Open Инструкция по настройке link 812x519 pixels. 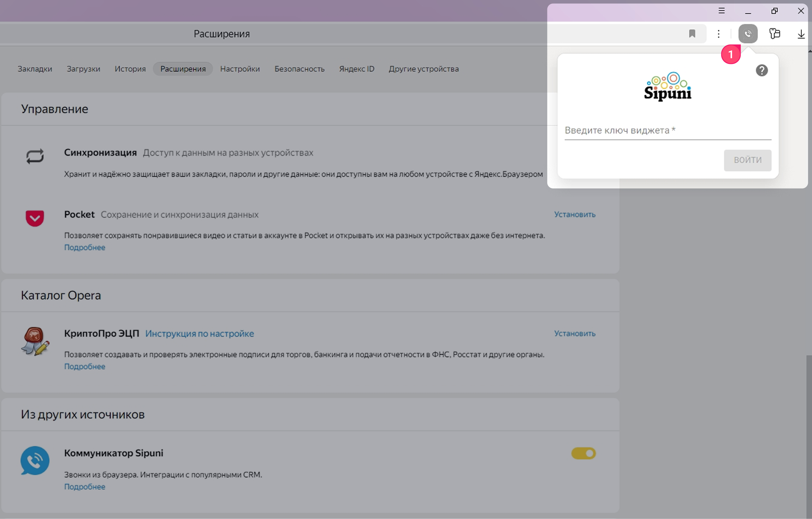[x=200, y=334]
